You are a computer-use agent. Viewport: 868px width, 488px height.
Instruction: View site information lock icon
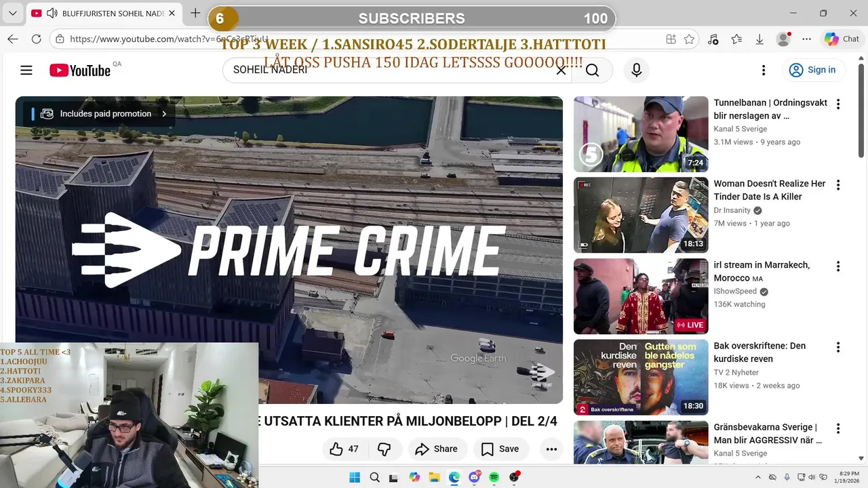point(60,39)
